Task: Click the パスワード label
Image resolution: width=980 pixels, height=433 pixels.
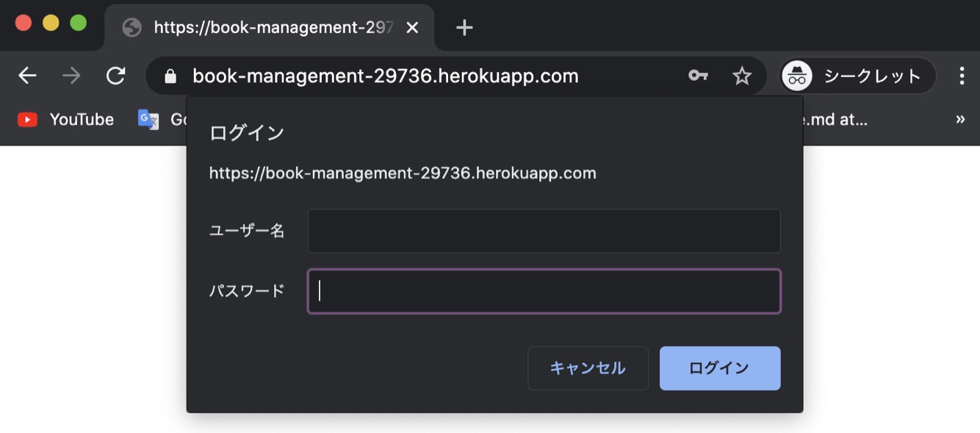Action: 247,291
